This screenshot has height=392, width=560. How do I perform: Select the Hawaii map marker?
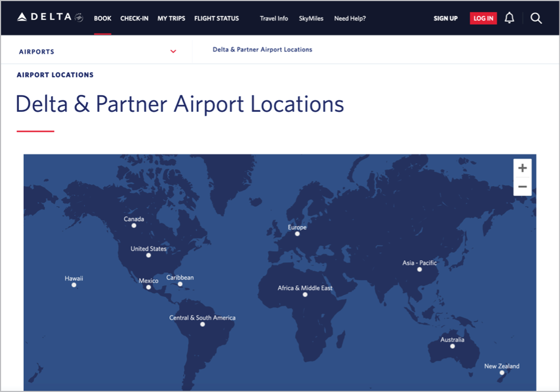click(x=74, y=285)
